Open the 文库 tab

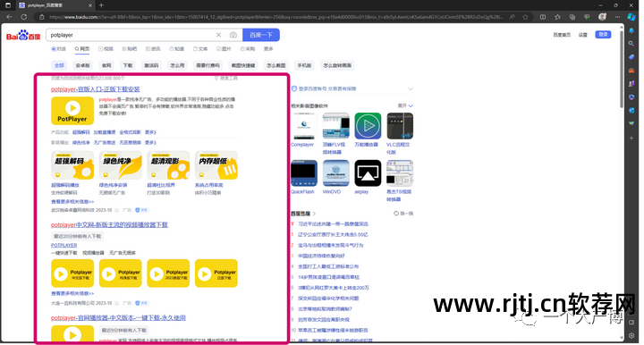(200, 49)
